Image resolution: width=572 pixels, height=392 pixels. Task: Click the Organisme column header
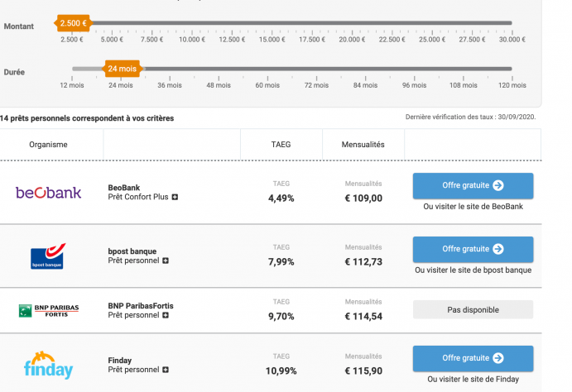(x=48, y=145)
